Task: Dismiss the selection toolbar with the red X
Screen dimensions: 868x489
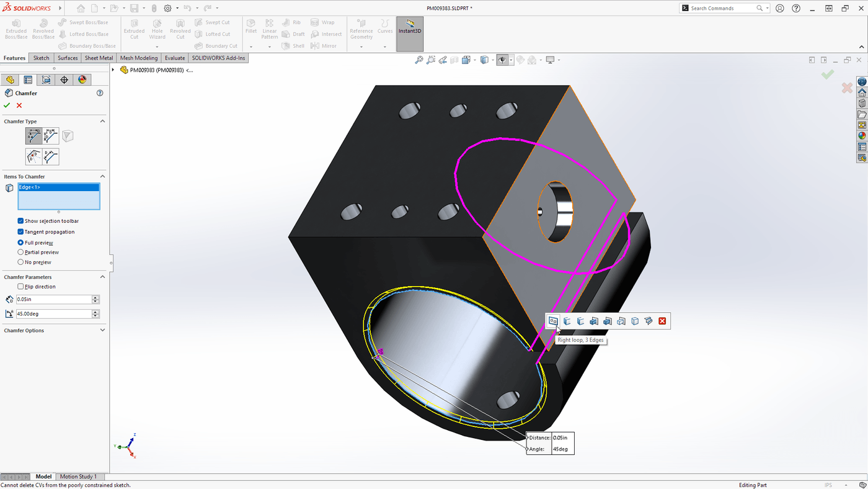Action: click(662, 321)
